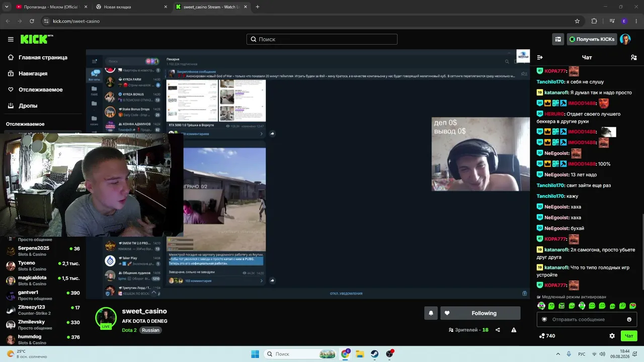Open the weather widget showing 25°C
644x362 pixels.
pos(28,354)
